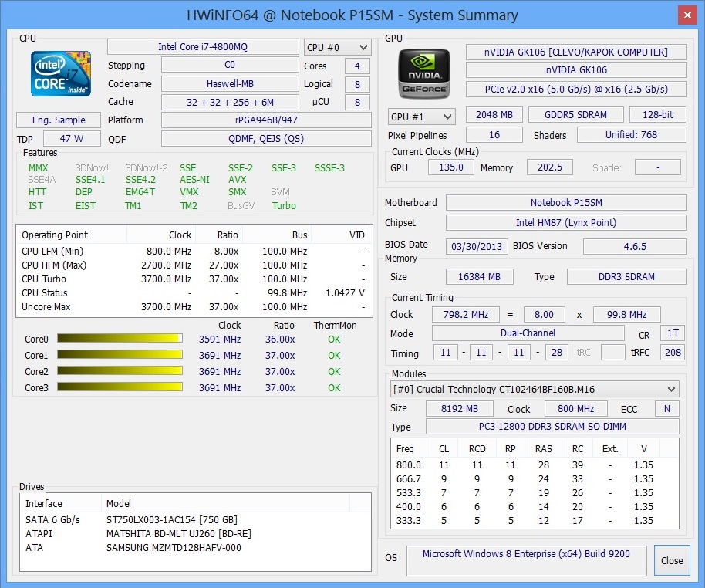
Task: Click the 533.3 frequency timing row
Action: click(x=534, y=492)
